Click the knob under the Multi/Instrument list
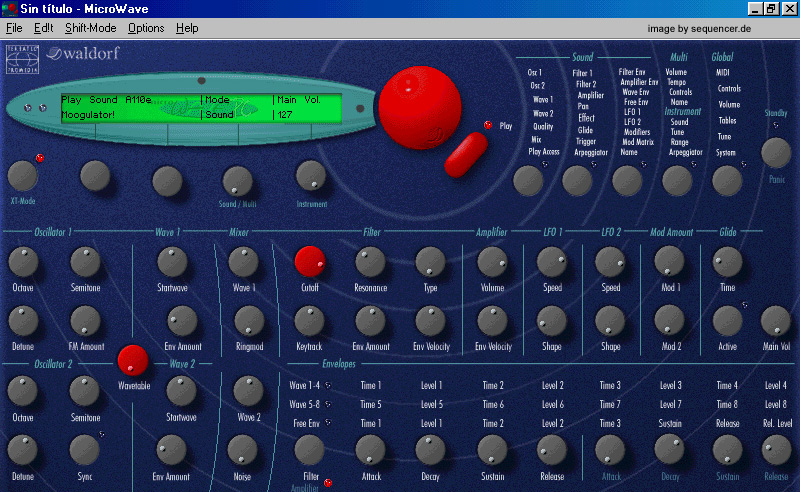Viewport: 800px width, 492px height. tap(677, 181)
